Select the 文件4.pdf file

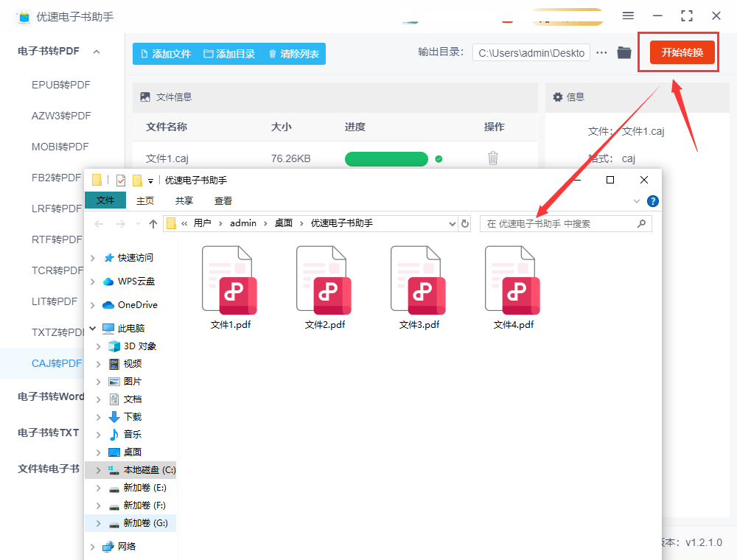(513, 287)
